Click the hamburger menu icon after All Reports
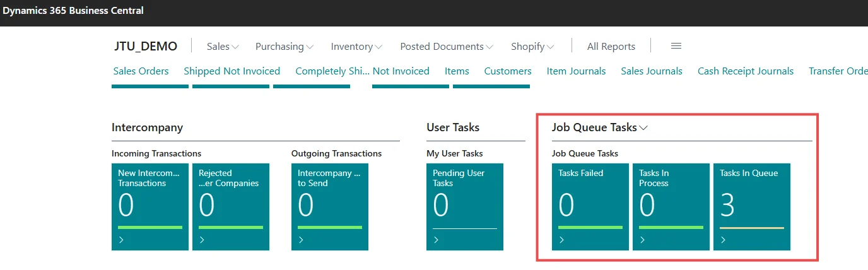This screenshot has height=270, width=868. (x=676, y=46)
